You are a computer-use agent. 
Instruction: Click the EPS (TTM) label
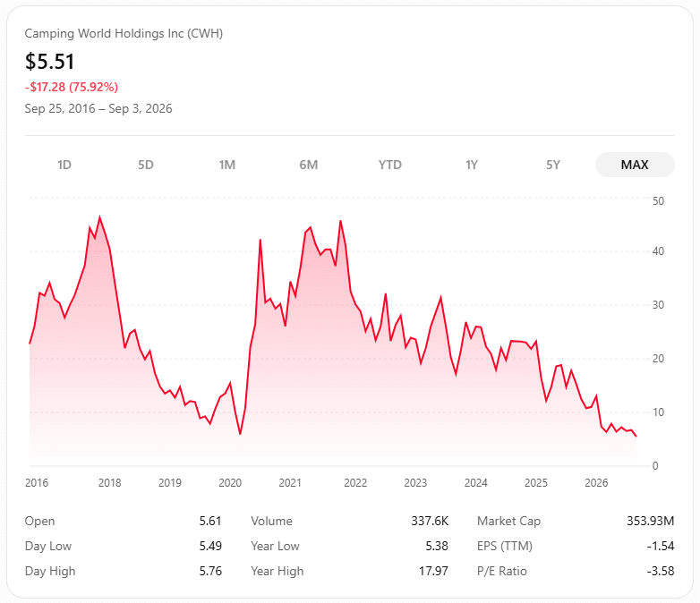tap(505, 546)
